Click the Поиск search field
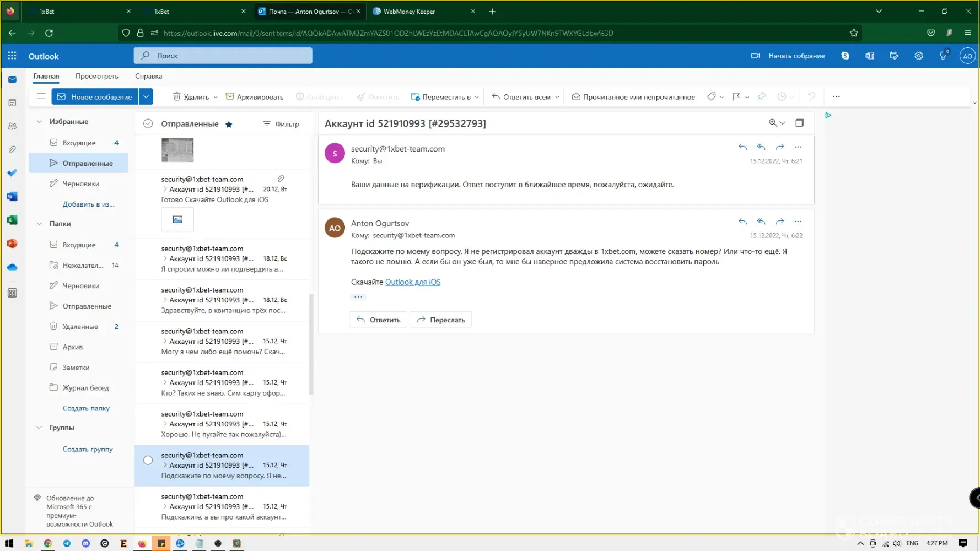Screen dimensions: 980x551 pos(223,56)
